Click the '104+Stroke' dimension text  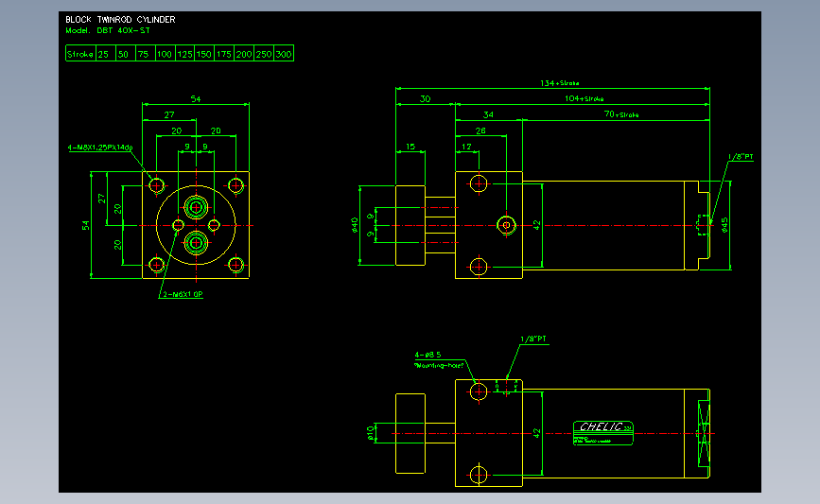coord(584,98)
